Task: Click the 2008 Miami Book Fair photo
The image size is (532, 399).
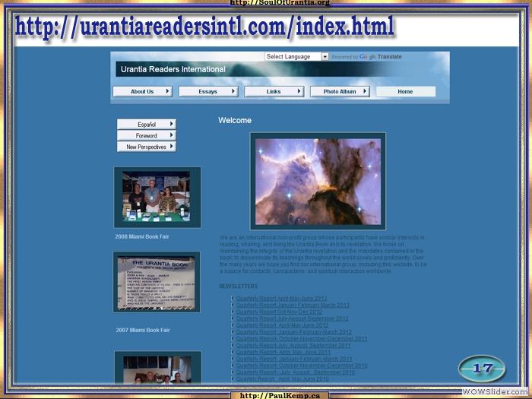Action: [157, 197]
